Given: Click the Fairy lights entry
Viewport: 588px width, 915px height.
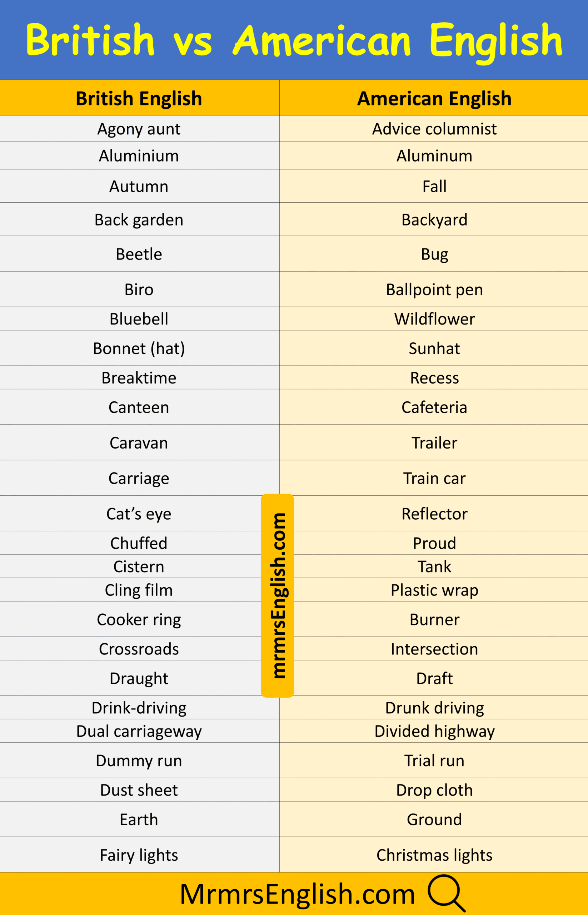Looking at the screenshot, I should pyautogui.click(x=139, y=855).
